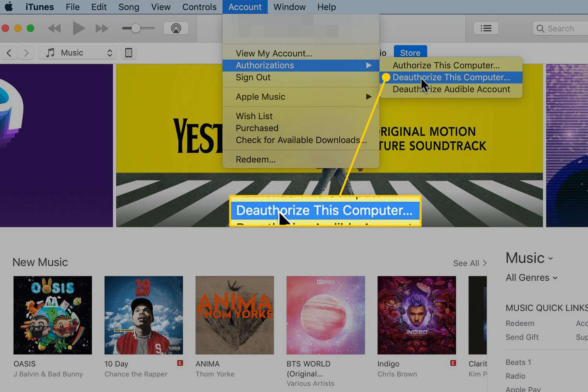Click See All for New Music

(470, 263)
